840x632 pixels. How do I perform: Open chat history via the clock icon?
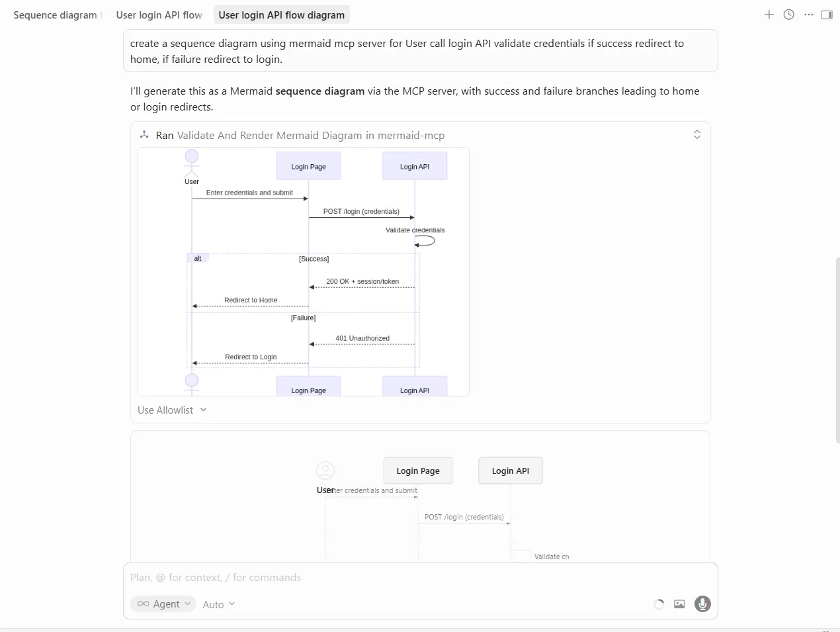pyautogui.click(x=788, y=14)
